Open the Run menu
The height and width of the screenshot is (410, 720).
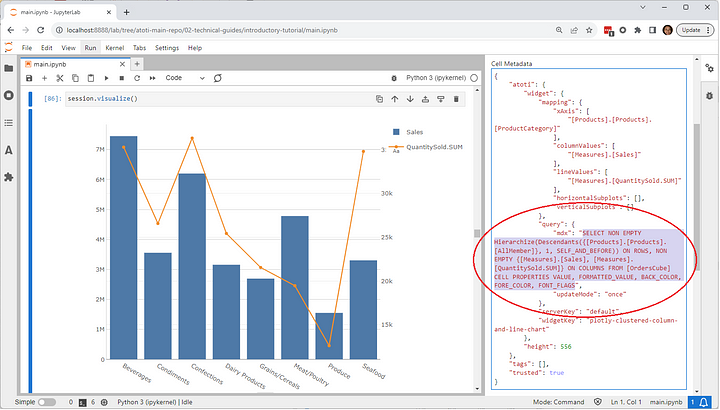(90, 48)
